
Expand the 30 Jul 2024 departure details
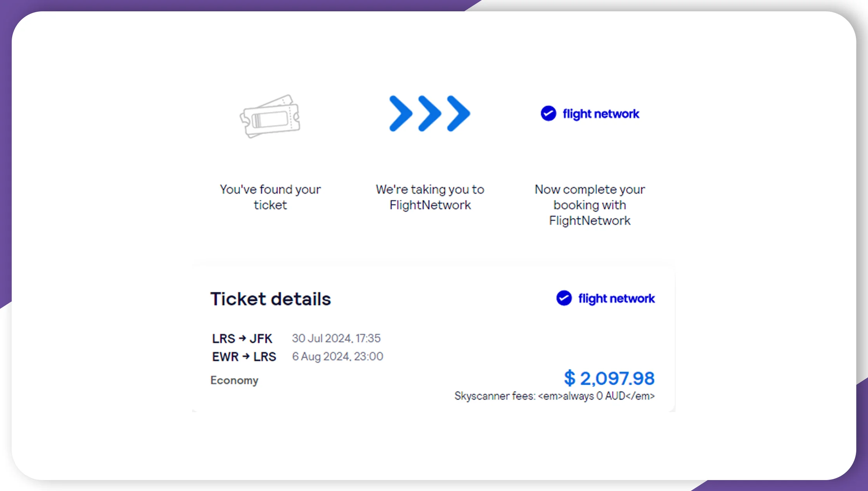pos(337,338)
